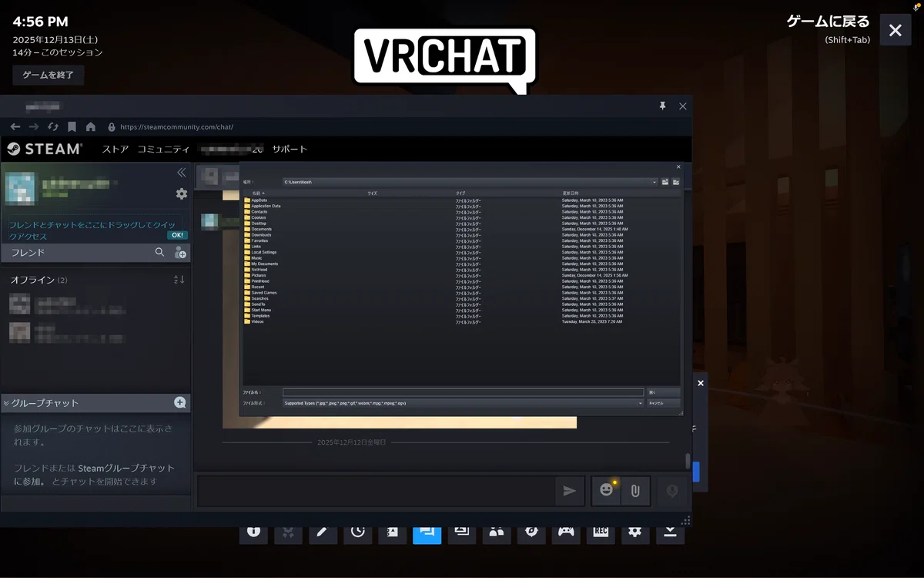
Task: Start voice chat with the microphone icon
Action: click(x=672, y=490)
